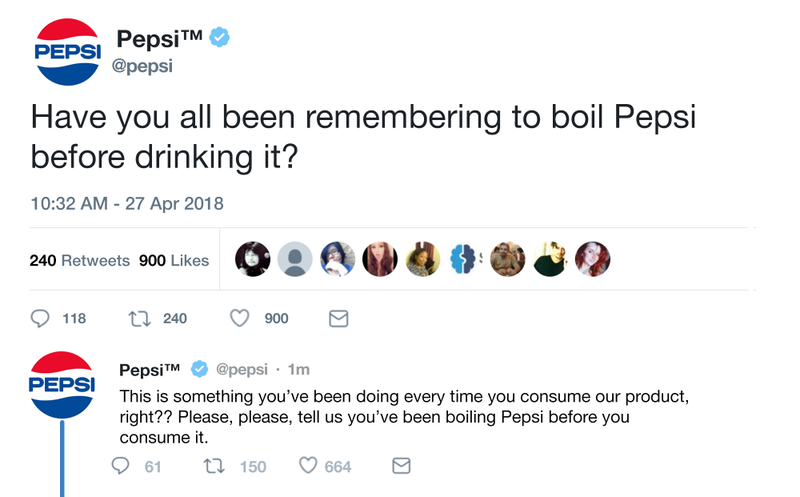This screenshot has width=800, height=497.
Task: Retweet the main boil Pepsi tweet
Action: tap(139, 319)
